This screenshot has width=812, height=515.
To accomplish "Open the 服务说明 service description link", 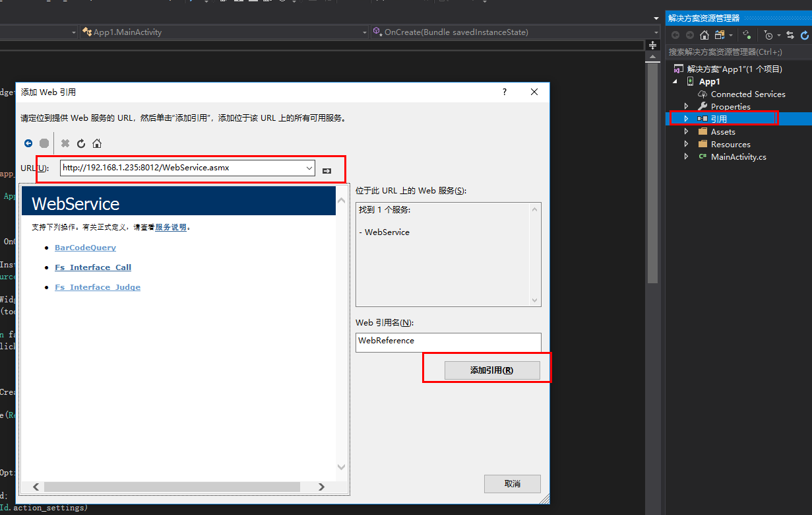I will point(171,227).
